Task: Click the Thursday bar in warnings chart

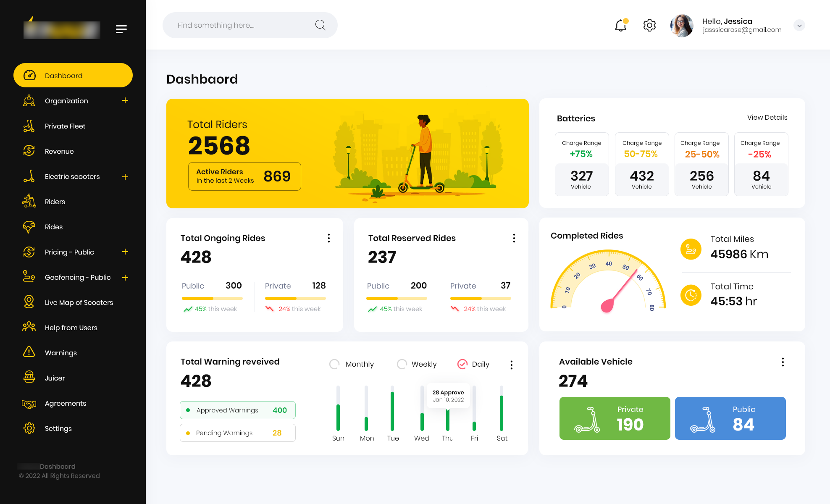Action: coord(448,419)
